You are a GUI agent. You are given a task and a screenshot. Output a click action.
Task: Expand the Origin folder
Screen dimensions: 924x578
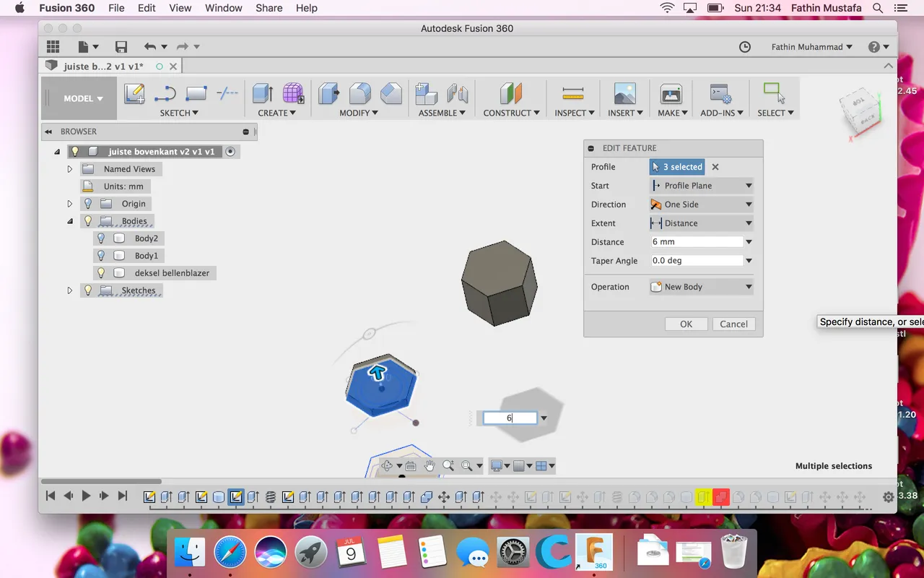pyautogui.click(x=70, y=204)
